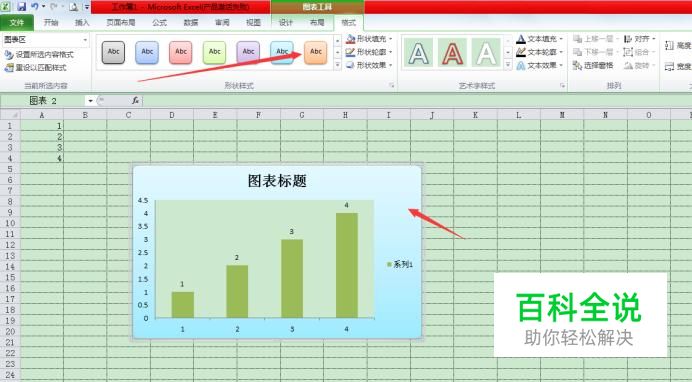Apply the red Abc shape style
Viewport: 692px width, 382px height.
click(181, 52)
